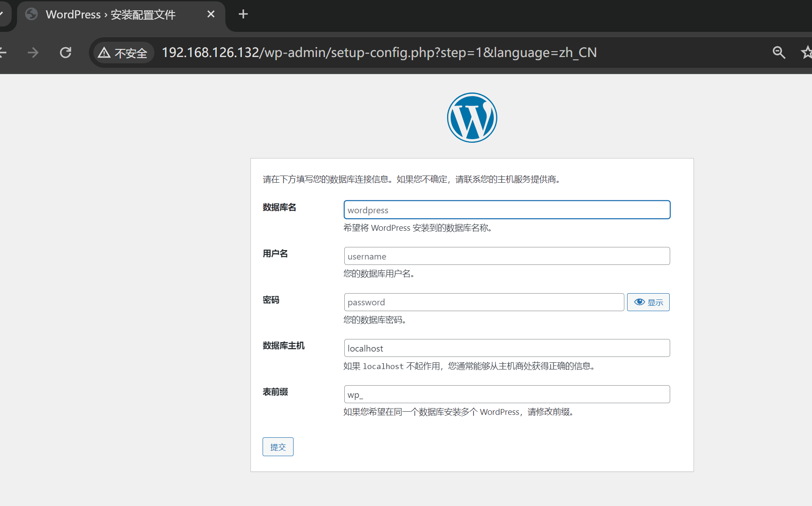The height and width of the screenshot is (506, 812).
Task: Open a new browser tab
Action: point(243,14)
